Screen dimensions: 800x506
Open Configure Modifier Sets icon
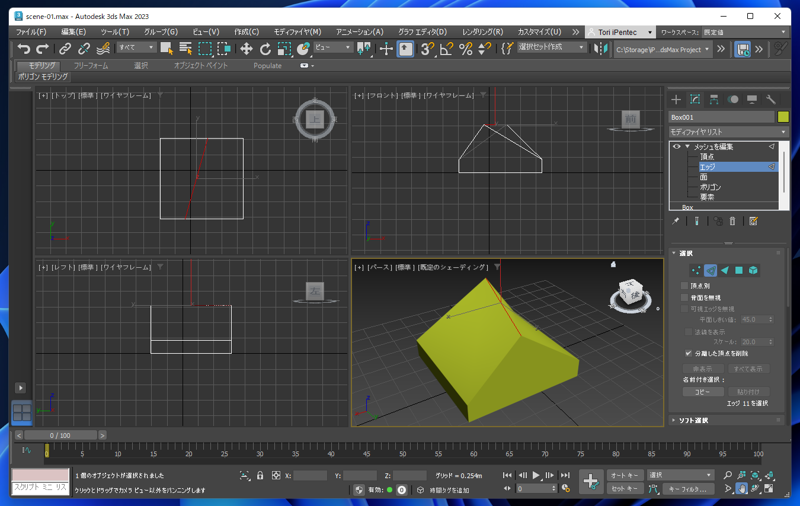coord(754,221)
